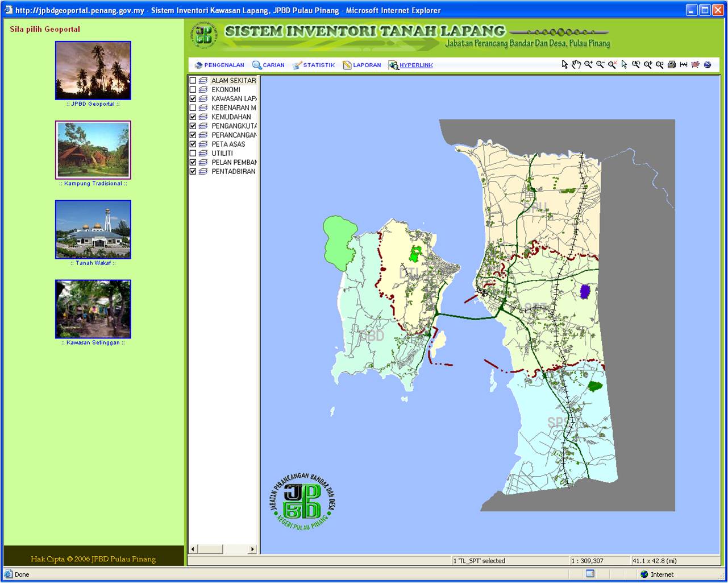Open the Kampung Tradisional geoportal thumbnail
This screenshot has width=728, height=583.
pyautogui.click(x=93, y=150)
